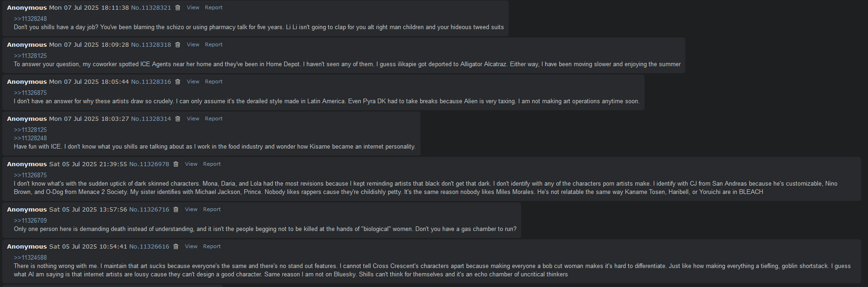Report the post No.11328314
Screen dimensions: 868x287
(x=214, y=119)
